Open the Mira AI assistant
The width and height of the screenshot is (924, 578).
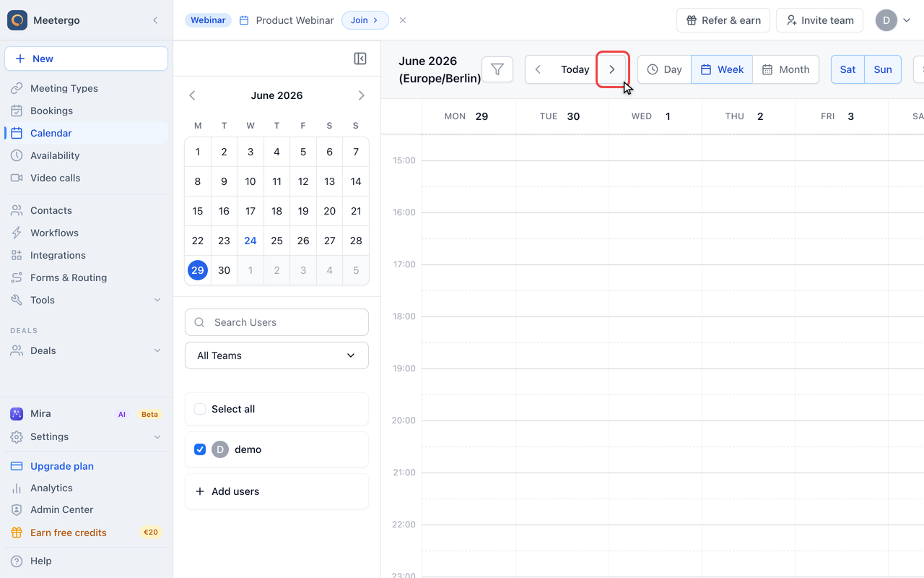point(86,414)
